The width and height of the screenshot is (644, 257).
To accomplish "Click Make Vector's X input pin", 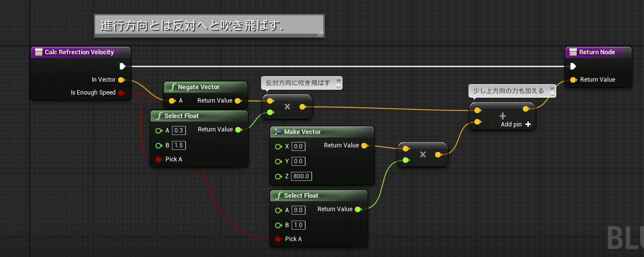I will coord(277,146).
